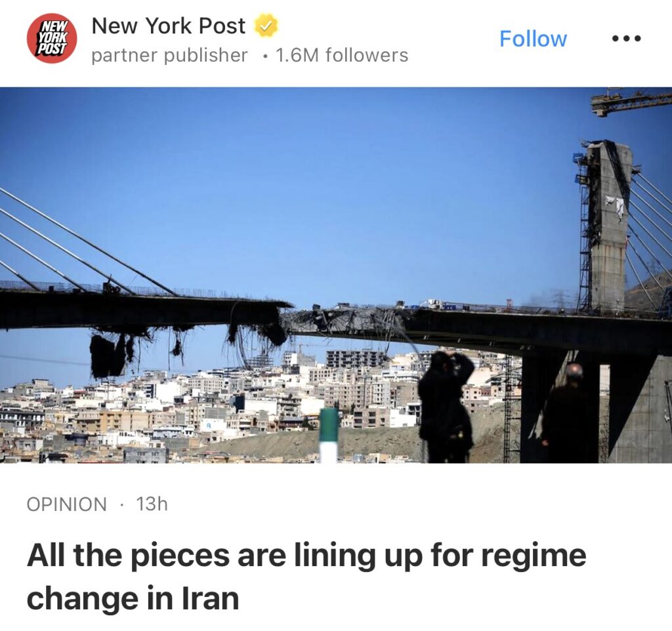Screen dimensions: 672x631
Task: Click the concrete bridge tower in the photo
Action: 608,226
